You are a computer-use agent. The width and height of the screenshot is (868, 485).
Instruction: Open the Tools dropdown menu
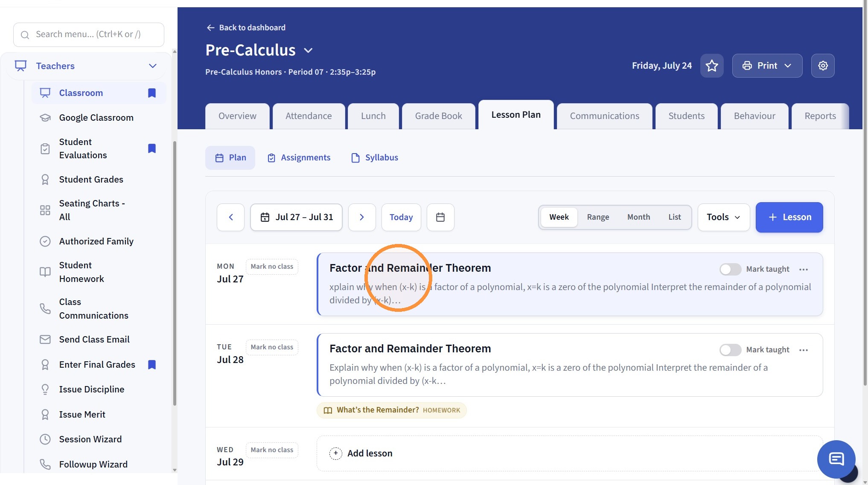[x=723, y=218]
